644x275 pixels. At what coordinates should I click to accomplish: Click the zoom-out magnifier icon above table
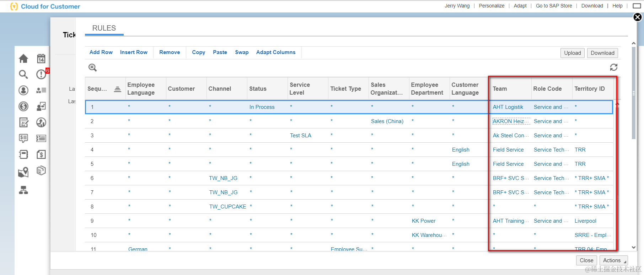tap(93, 68)
